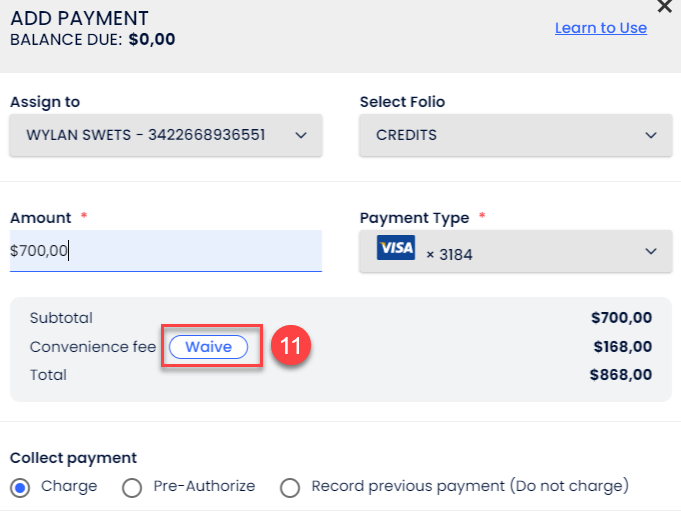This screenshot has width=681, height=532.
Task: Click the red step 11 marker
Action: (290, 347)
